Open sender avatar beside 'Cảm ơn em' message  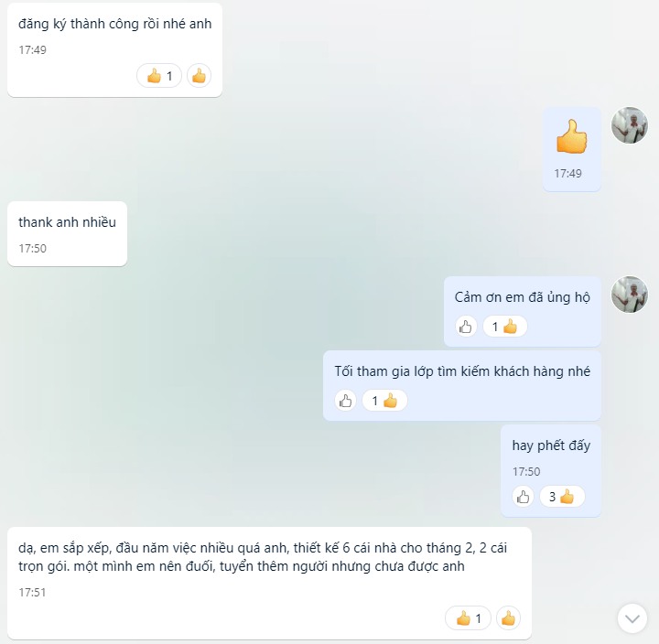pos(629,294)
